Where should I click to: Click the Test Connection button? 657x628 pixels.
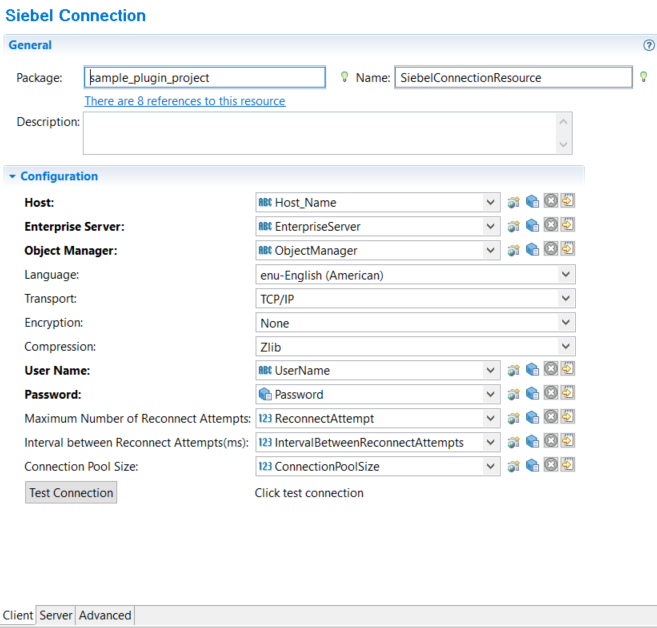(x=71, y=493)
